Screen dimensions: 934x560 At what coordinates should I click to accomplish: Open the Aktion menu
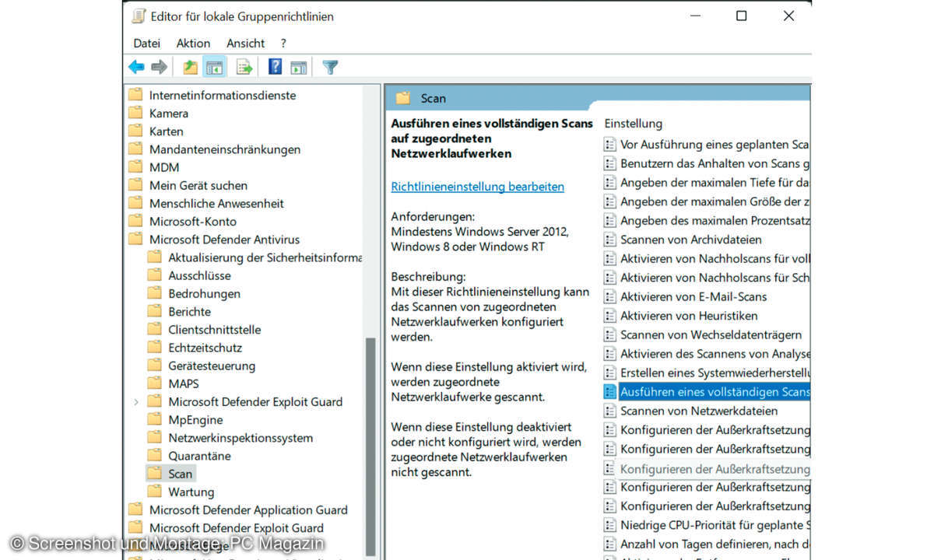coord(193,44)
